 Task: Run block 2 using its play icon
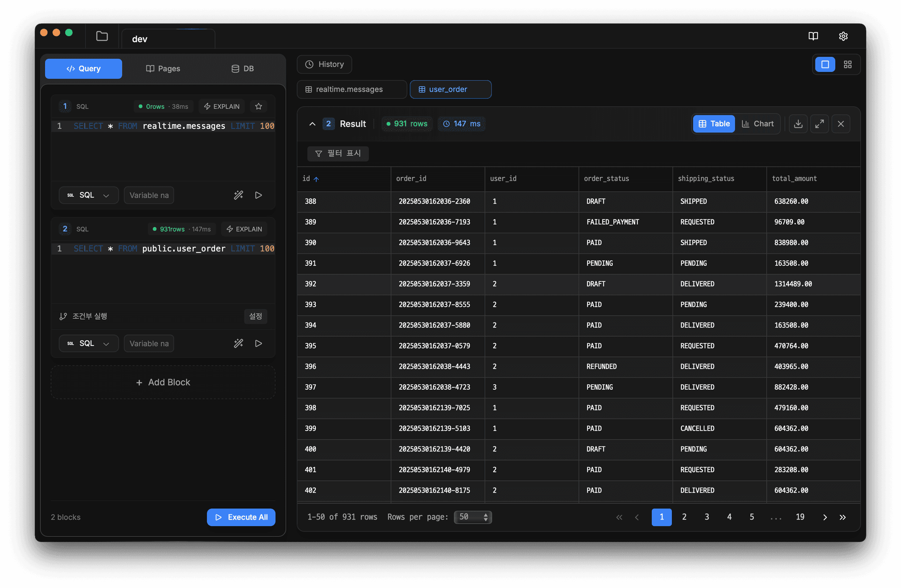[259, 343]
